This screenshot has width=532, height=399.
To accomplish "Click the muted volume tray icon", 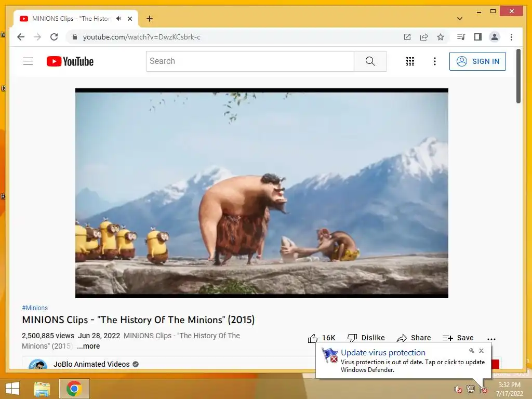I will pos(458,389).
